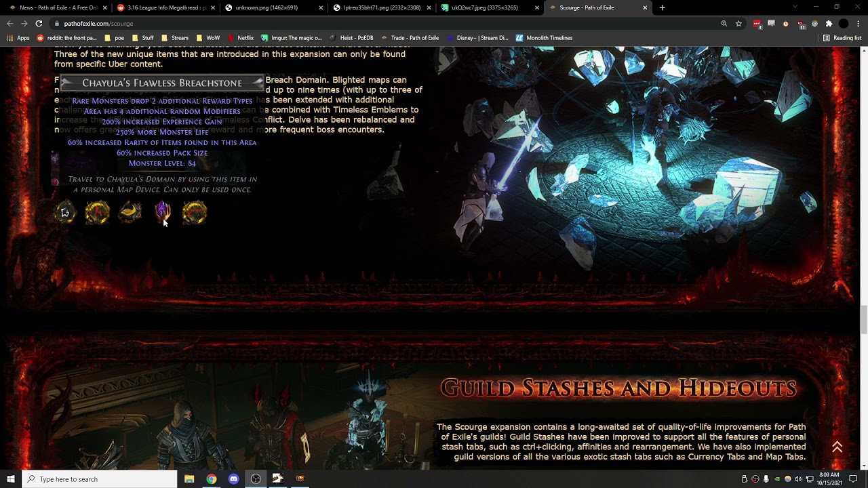Click the Guild Stashes and Hideouts heading
The height and width of the screenshot is (488, 868).
(x=618, y=388)
